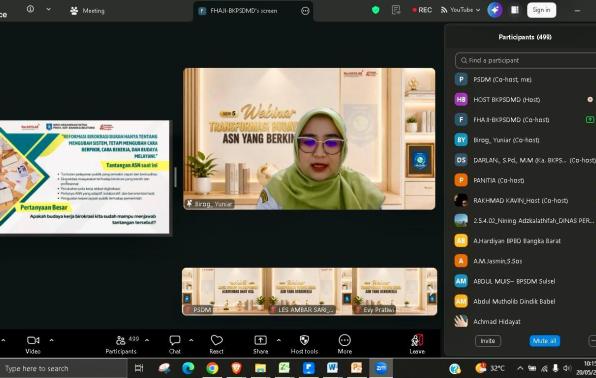This screenshot has width=596, height=378.
Task: Click the green encryption shield icon
Action: coord(376,10)
